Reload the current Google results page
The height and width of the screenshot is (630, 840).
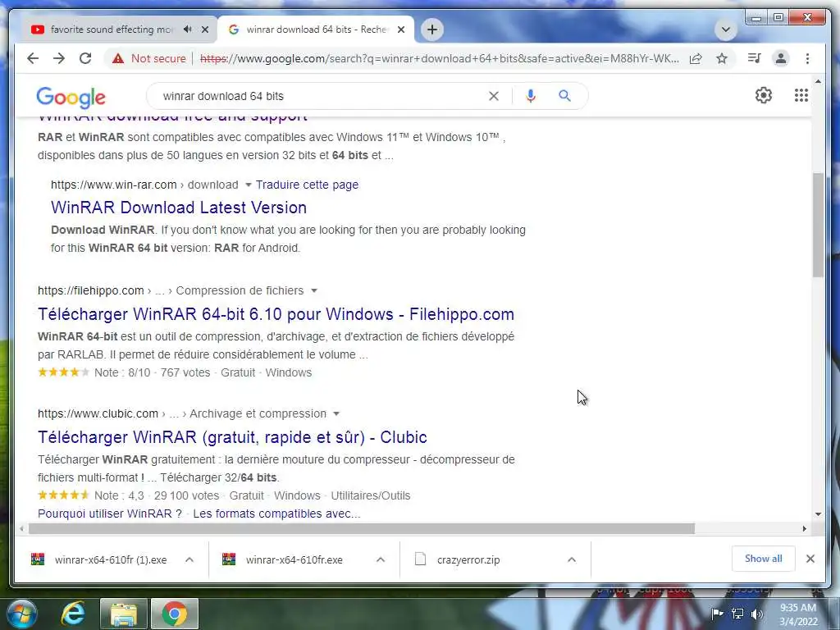pyautogui.click(x=85, y=58)
